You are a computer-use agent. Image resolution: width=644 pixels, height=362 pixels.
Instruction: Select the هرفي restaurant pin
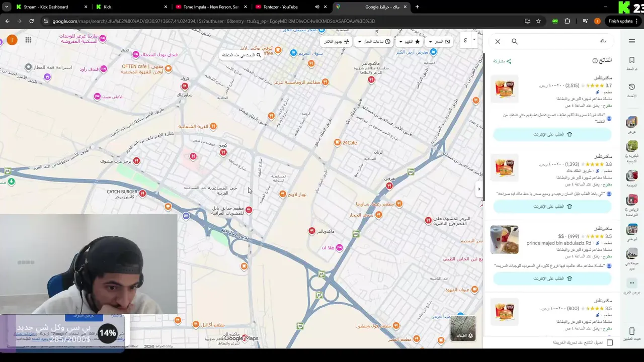pyautogui.click(x=389, y=186)
